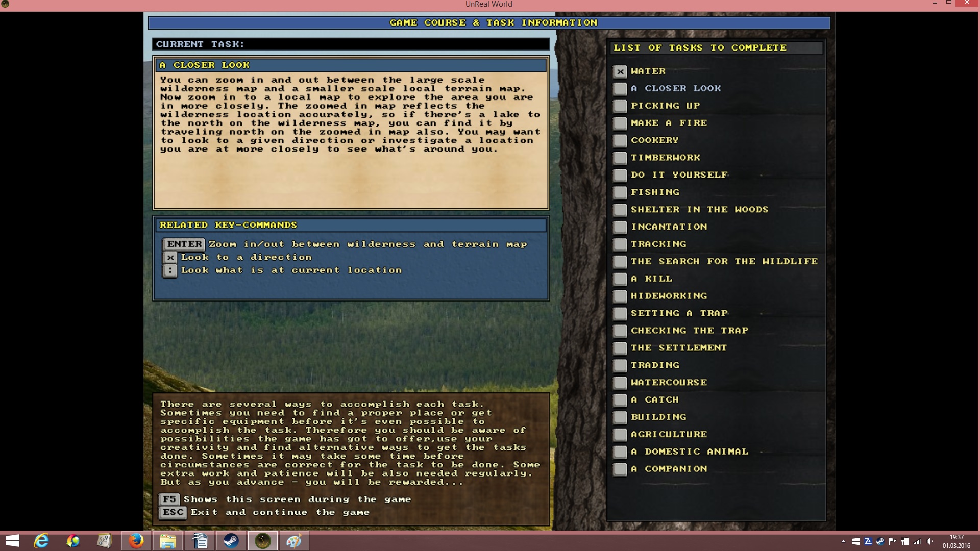
Task: Select A COMPANION in the task list
Action: click(x=669, y=469)
